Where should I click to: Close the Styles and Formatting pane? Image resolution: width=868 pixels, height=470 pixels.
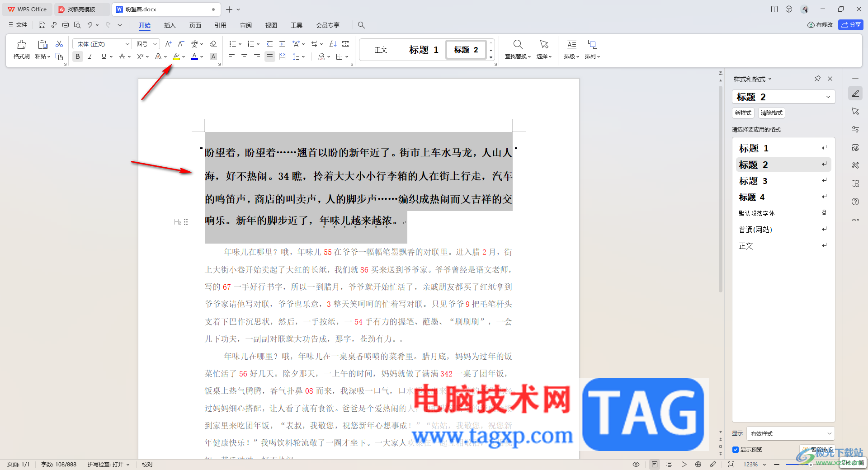coord(830,79)
